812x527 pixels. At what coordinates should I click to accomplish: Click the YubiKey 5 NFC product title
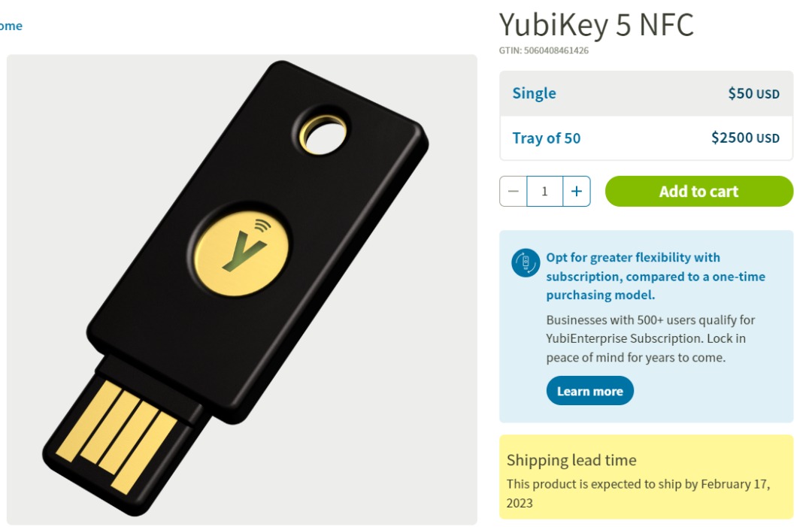596,25
